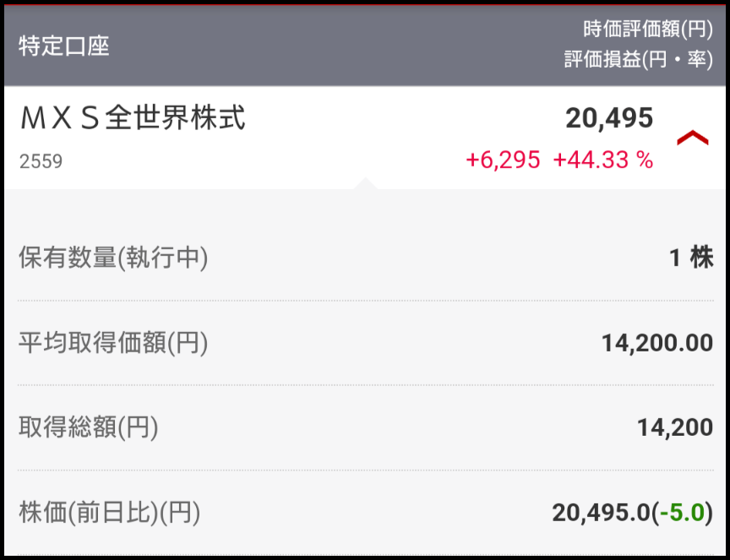The height and width of the screenshot is (560, 730).
Task: Click the average cost value 14,200.00
Action: [656, 344]
